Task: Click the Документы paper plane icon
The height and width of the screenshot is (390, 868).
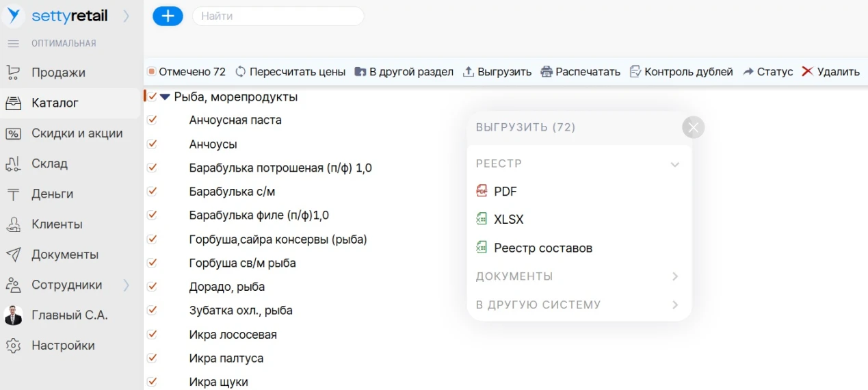Action: 13,255
